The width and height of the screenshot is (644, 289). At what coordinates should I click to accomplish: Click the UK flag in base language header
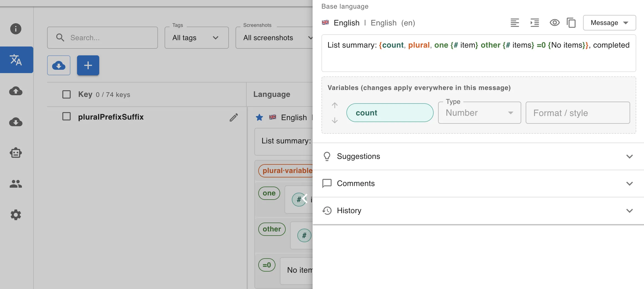pyautogui.click(x=325, y=22)
